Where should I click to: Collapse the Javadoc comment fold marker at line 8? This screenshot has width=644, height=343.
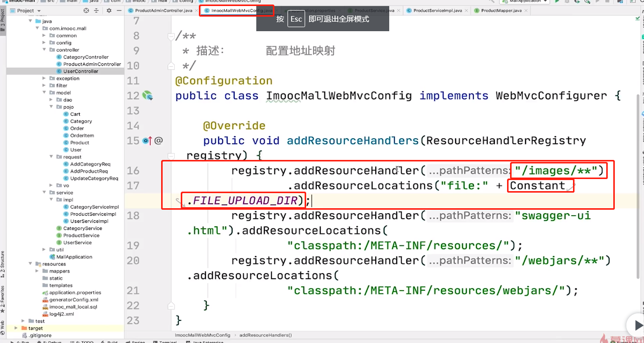click(172, 36)
